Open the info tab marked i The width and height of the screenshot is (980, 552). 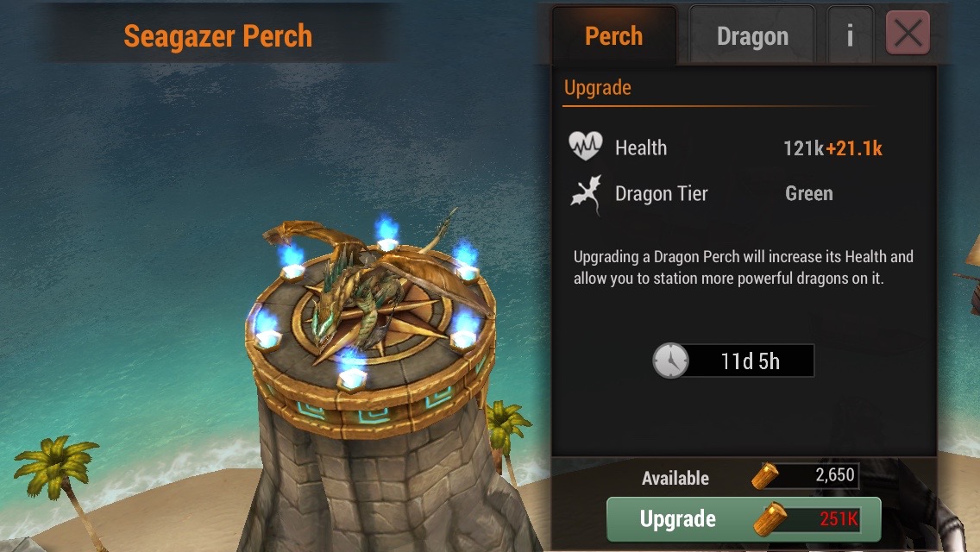pos(850,35)
